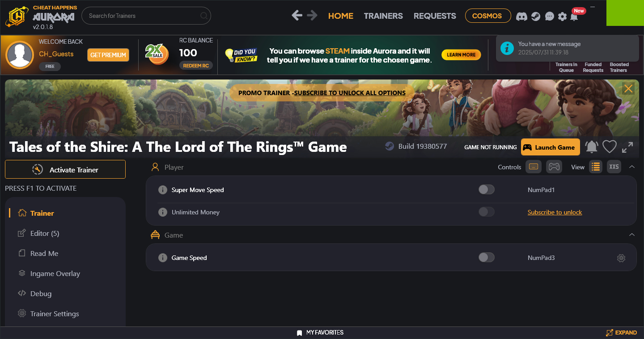Open the TRAINERS menu item

383,16
